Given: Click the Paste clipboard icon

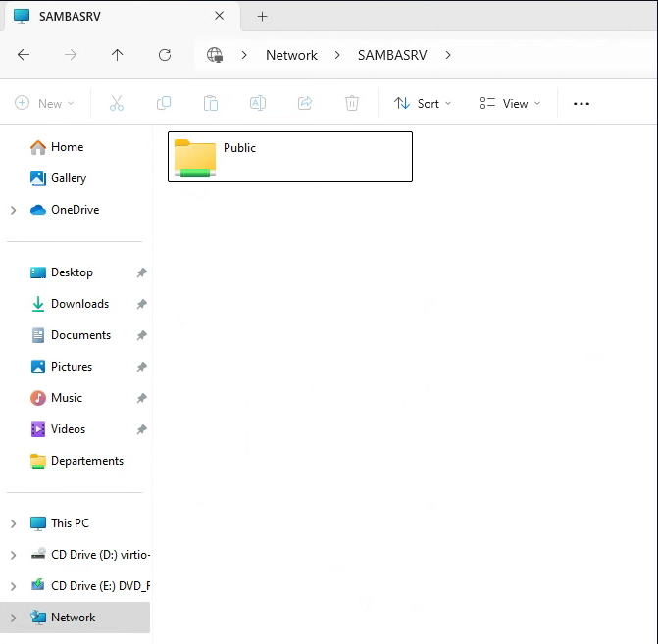Looking at the screenshot, I should [x=211, y=103].
